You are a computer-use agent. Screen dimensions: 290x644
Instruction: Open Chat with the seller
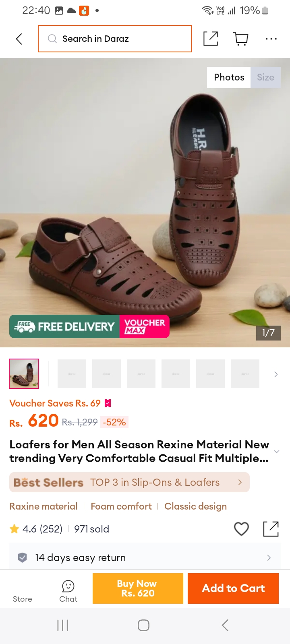tap(68, 591)
